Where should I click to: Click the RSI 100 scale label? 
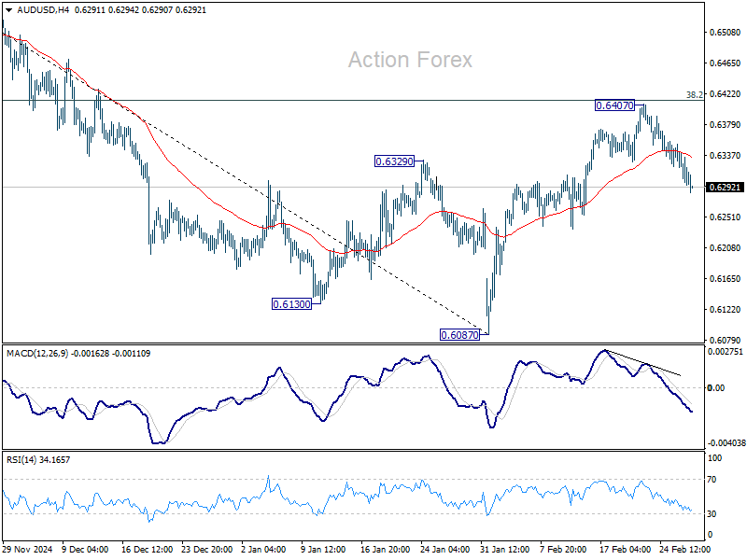click(715, 458)
